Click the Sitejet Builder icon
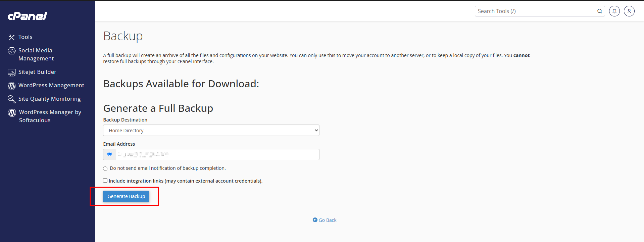This screenshot has height=242, width=644. [12, 72]
